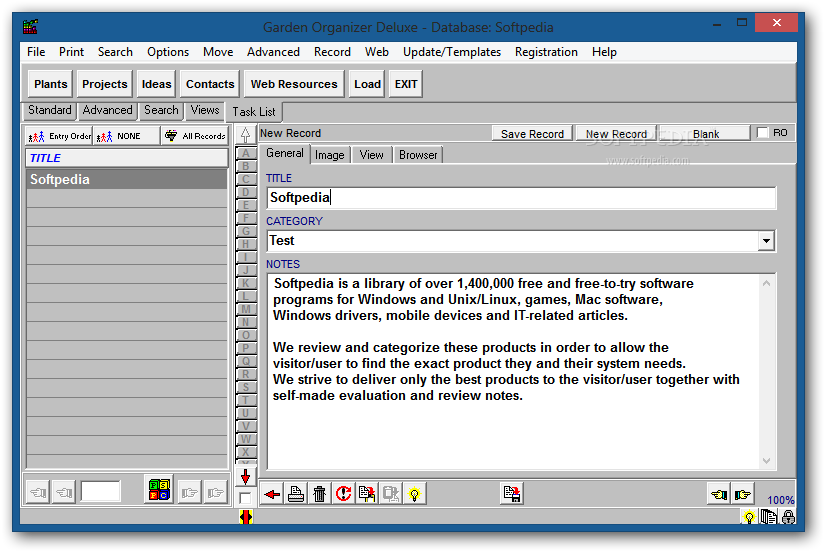Screen dimensions: 825x552
Task: Toggle the small checkbox below the red down arrow
Action: 245,497
